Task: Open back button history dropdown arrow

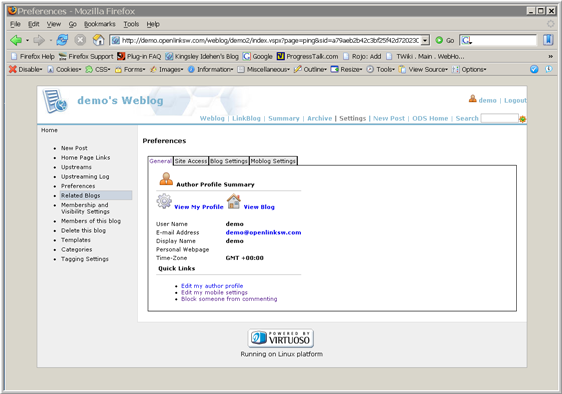Action: [x=27, y=40]
